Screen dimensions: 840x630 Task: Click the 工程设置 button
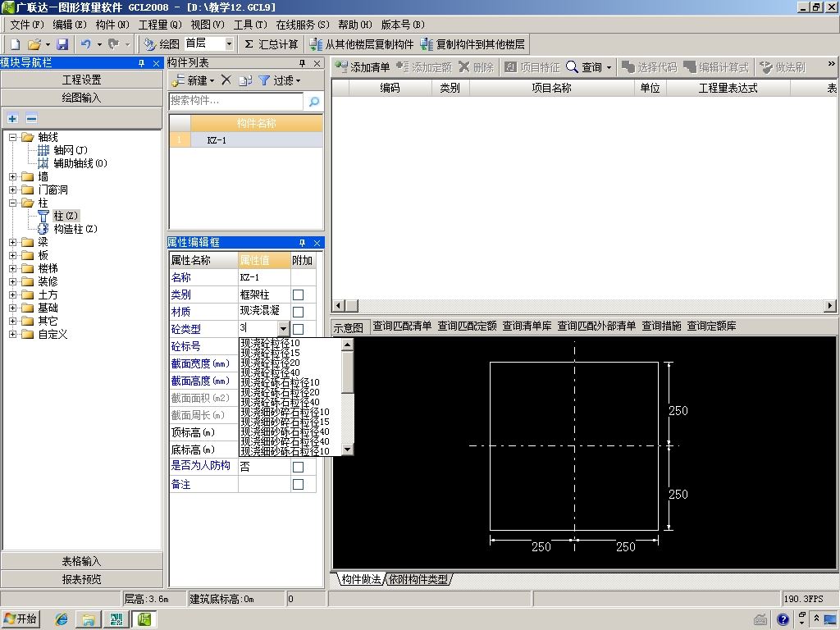pos(81,80)
